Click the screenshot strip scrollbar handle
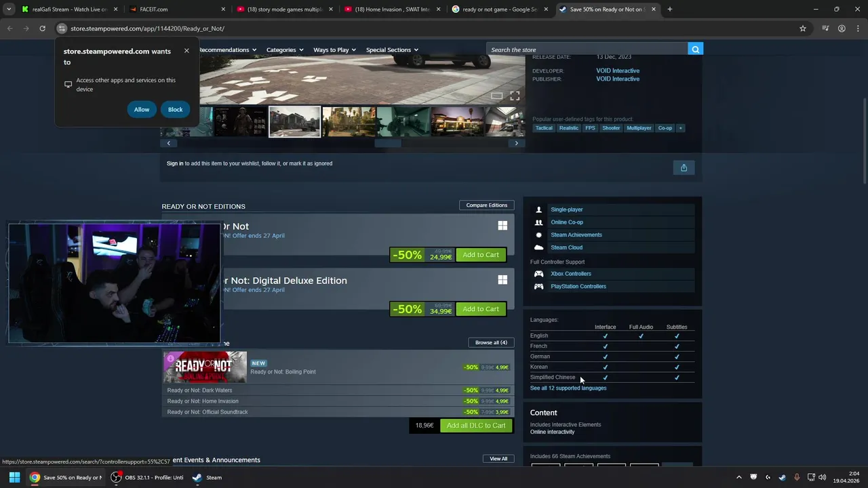Image resolution: width=868 pixels, height=488 pixels. tap(388, 143)
